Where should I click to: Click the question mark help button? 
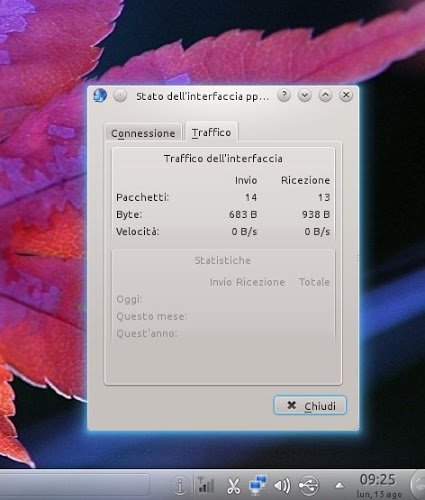click(x=284, y=96)
